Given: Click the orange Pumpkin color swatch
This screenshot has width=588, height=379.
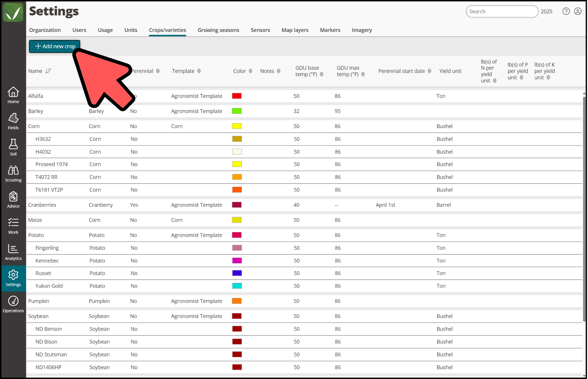Looking at the screenshot, I should pyautogui.click(x=237, y=301).
